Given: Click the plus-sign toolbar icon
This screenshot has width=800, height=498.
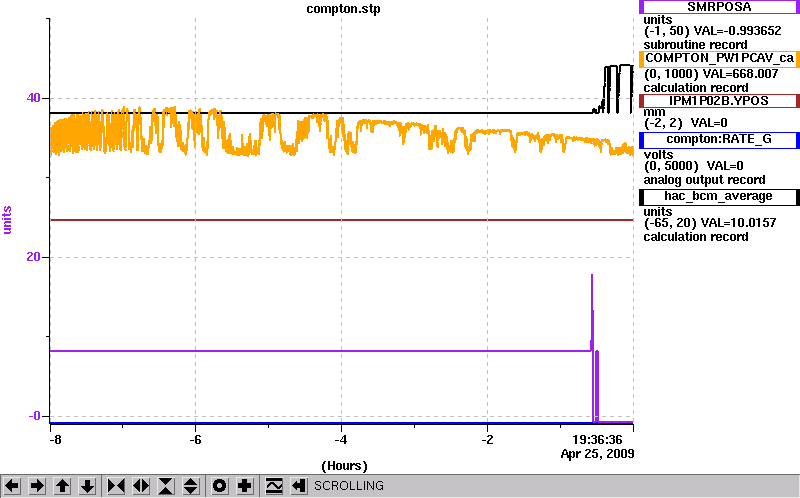Looking at the screenshot, I should pyautogui.click(x=245, y=486).
